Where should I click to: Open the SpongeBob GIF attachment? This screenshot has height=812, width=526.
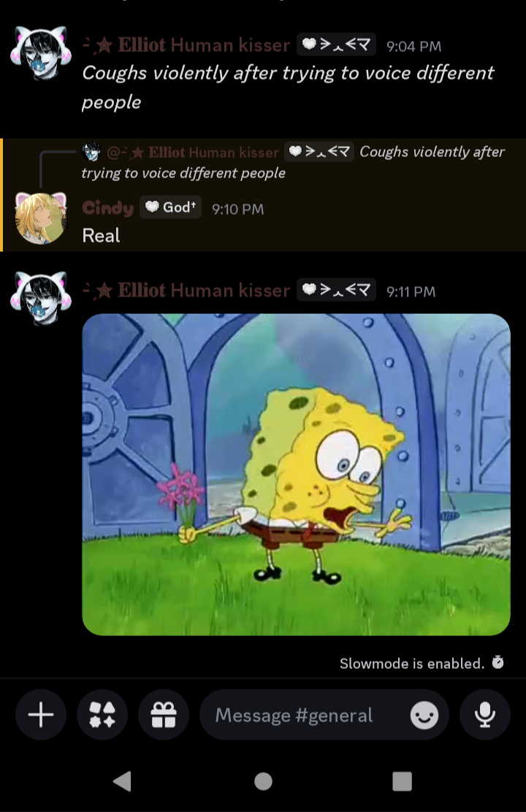(x=297, y=475)
